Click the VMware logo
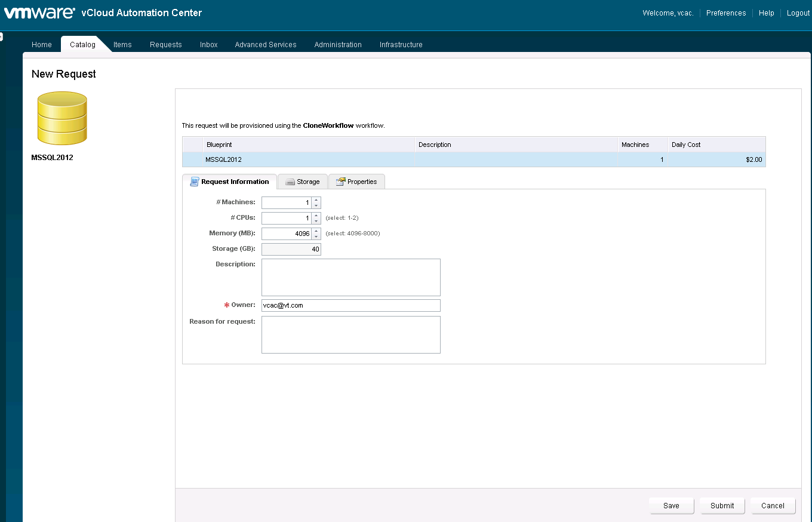812x522 pixels. coord(39,13)
